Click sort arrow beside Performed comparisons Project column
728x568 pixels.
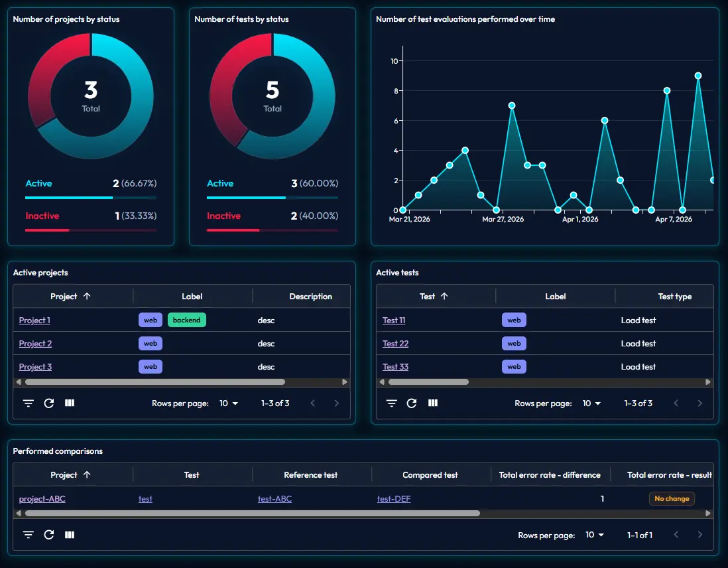point(87,474)
